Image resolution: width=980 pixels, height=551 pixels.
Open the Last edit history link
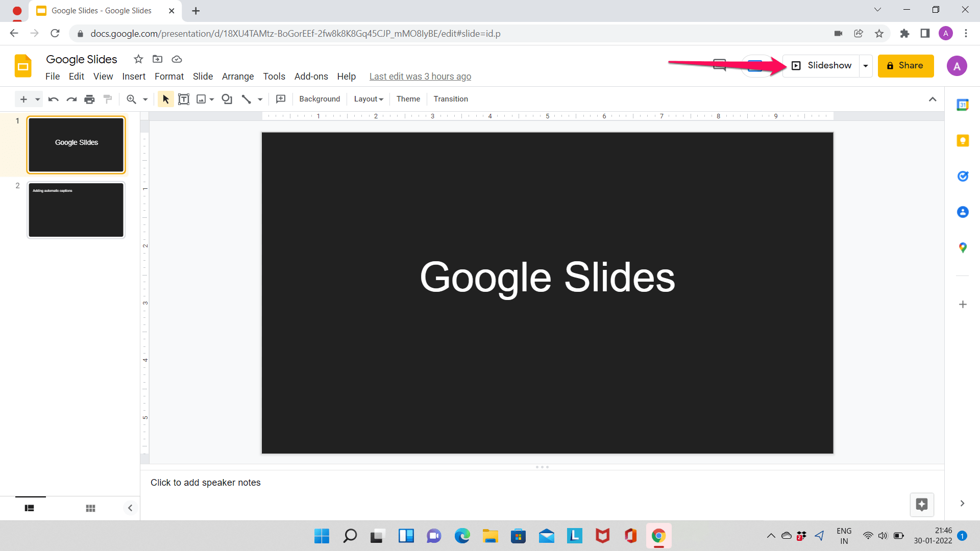pos(420,77)
